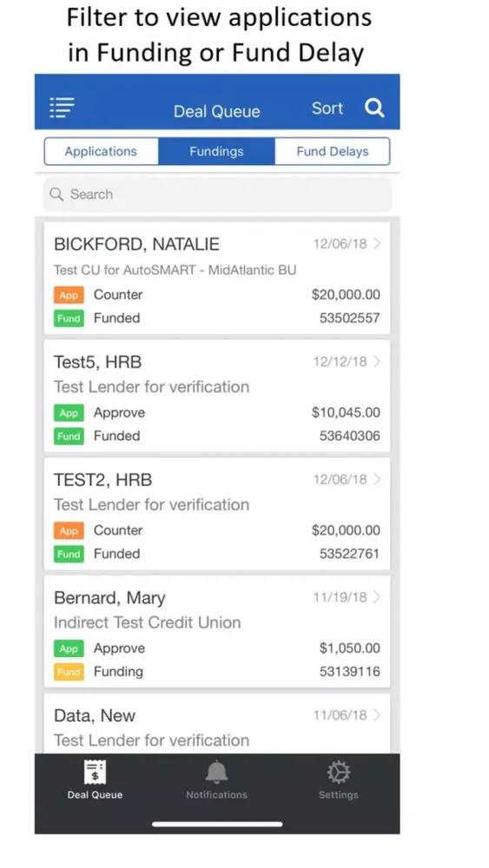Open the Sort options

point(327,108)
